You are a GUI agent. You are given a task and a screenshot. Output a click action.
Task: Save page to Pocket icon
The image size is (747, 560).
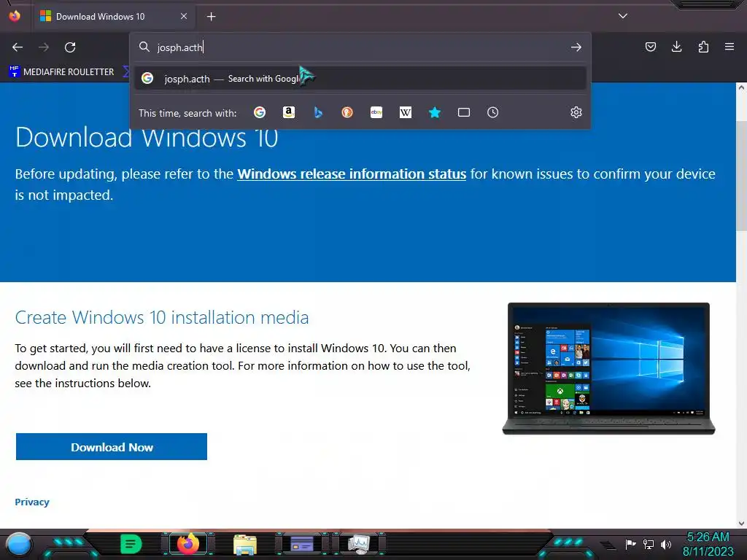[x=650, y=47]
